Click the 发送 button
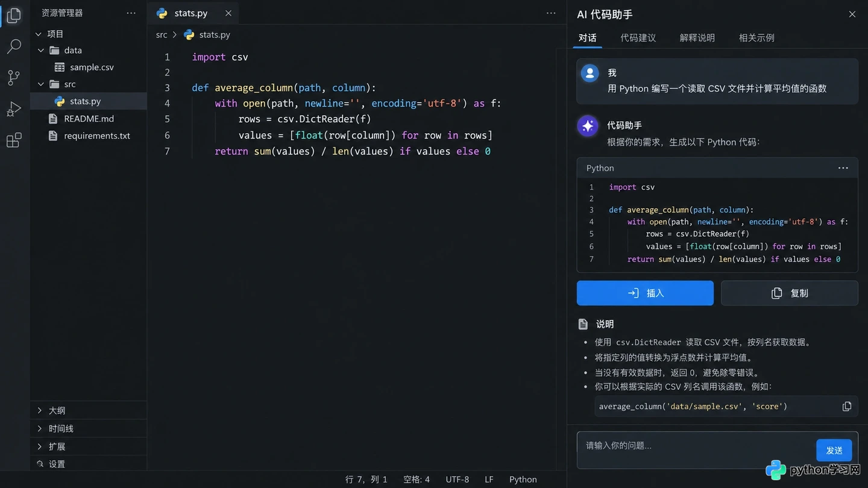 834,450
